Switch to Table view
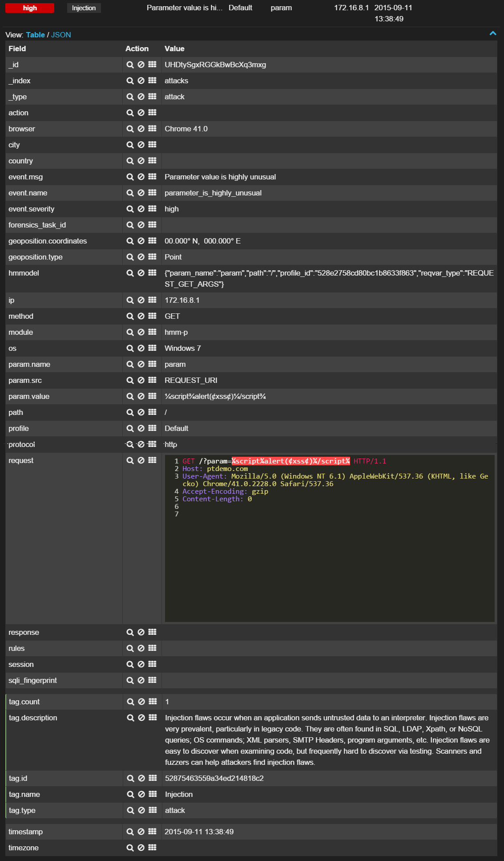504x861 pixels. click(35, 35)
